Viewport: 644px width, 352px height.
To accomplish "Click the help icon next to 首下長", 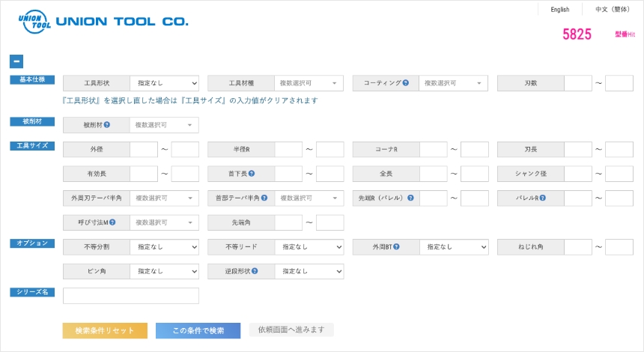I will [x=252, y=174].
